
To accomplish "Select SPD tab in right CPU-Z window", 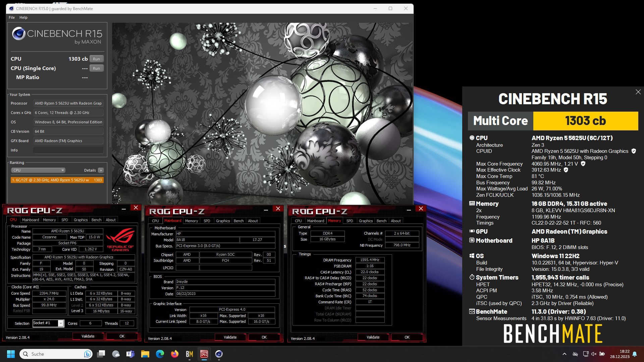I will click(x=350, y=221).
